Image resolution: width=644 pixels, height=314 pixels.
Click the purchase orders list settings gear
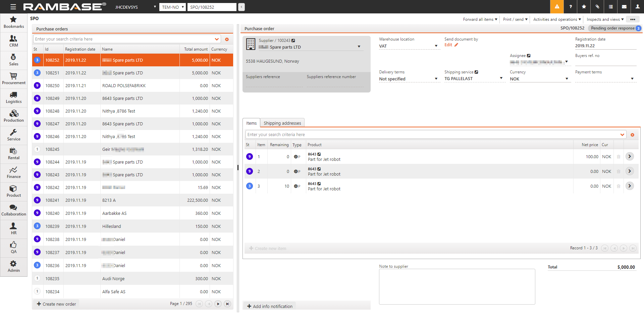click(227, 39)
